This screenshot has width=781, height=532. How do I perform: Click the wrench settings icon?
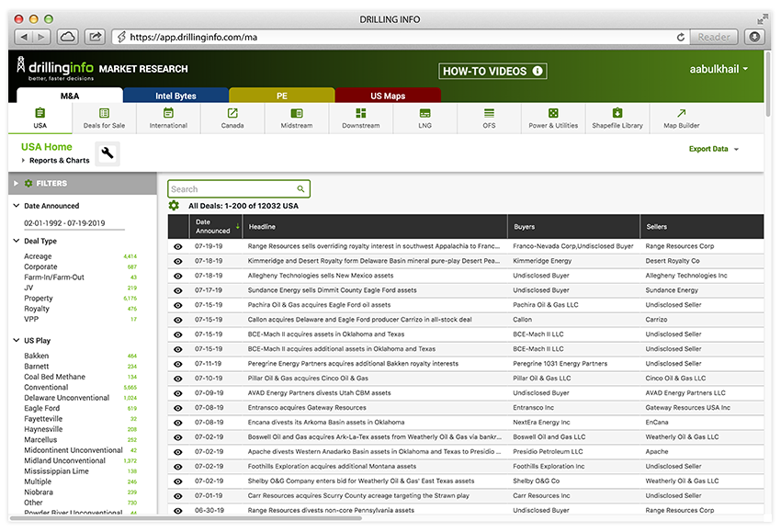[108, 153]
